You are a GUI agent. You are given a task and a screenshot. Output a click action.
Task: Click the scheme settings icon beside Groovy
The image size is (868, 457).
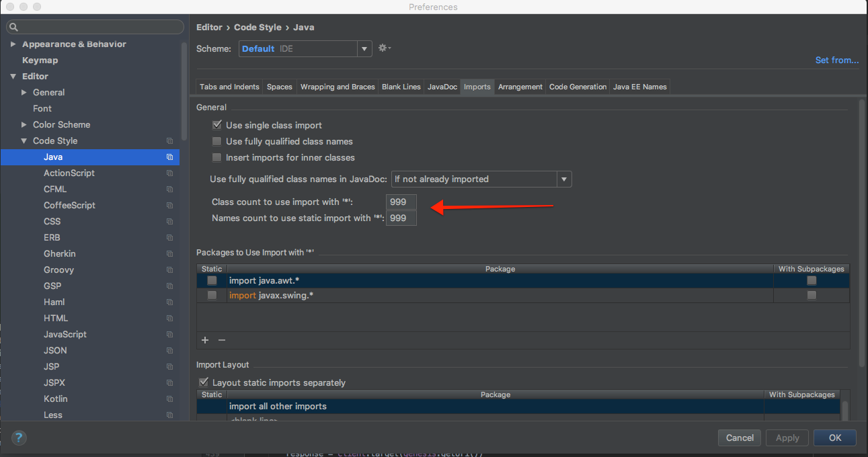[169, 270]
